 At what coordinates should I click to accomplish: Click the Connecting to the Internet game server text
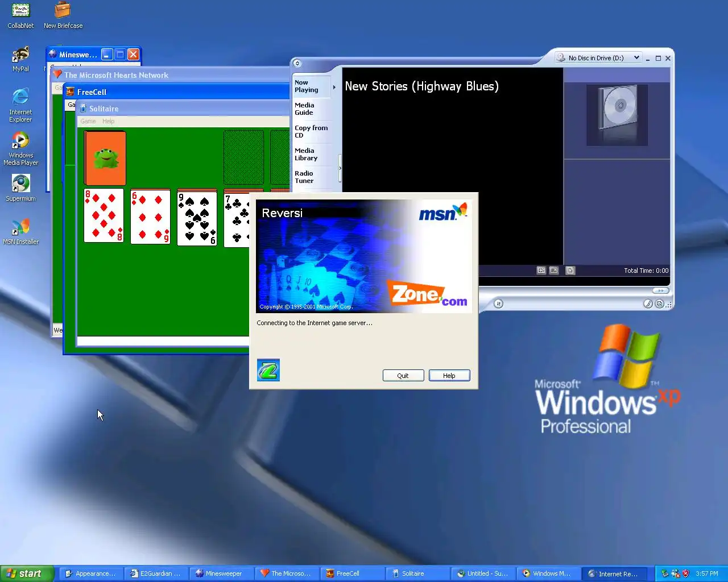pos(315,323)
